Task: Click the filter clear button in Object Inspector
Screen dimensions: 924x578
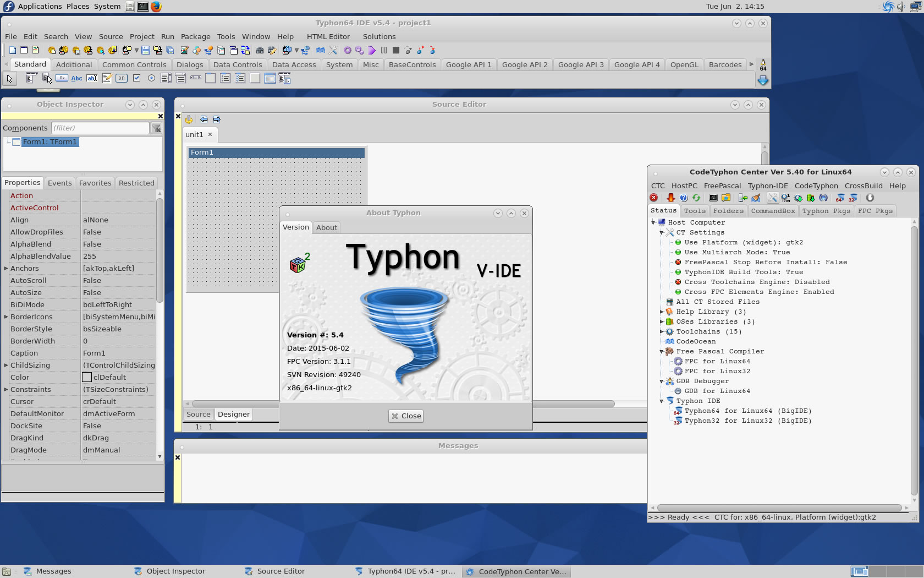Action: coord(157,128)
